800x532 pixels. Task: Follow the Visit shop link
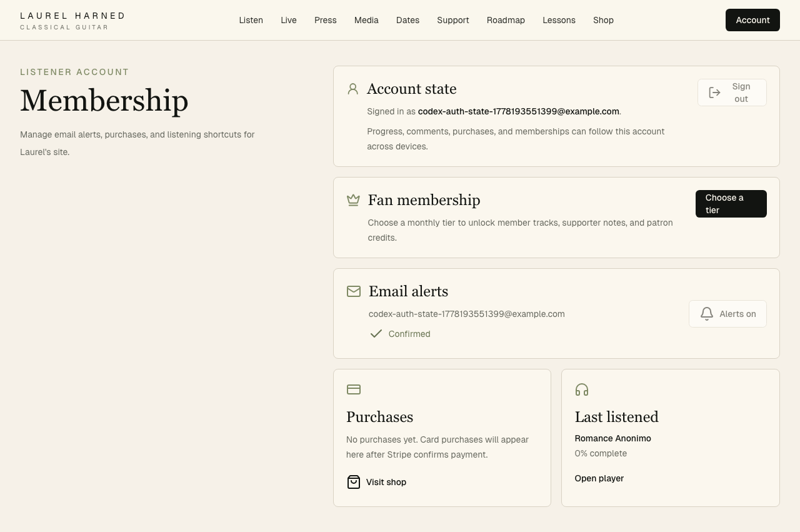click(376, 482)
